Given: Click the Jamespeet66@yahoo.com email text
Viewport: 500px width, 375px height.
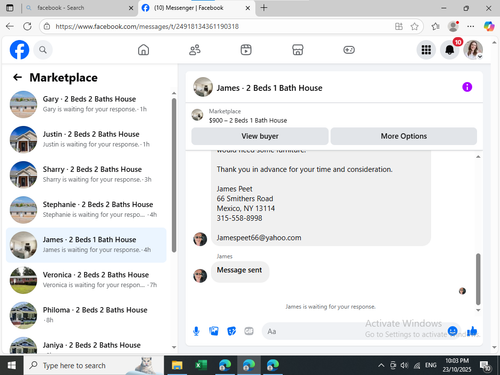Looking at the screenshot, I should coord(259,238).
